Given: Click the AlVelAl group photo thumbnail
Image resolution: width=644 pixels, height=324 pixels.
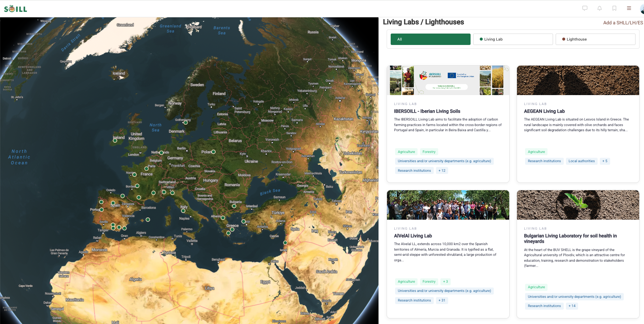Looking at the screenshot, I should point(448,205).
